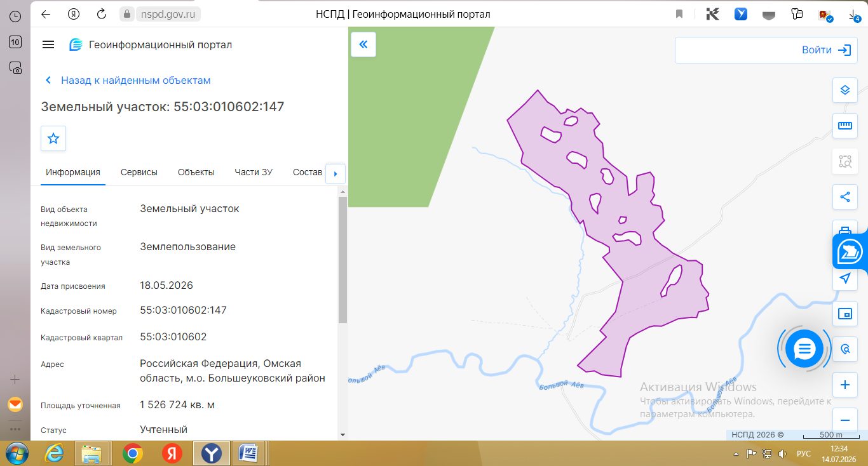Click the Землепользование value

pos(188,246)
